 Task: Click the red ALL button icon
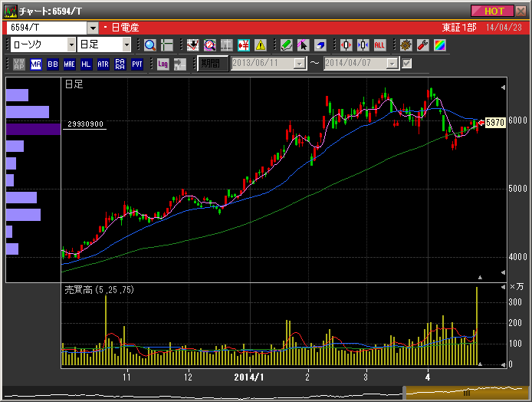pos(379,44)
